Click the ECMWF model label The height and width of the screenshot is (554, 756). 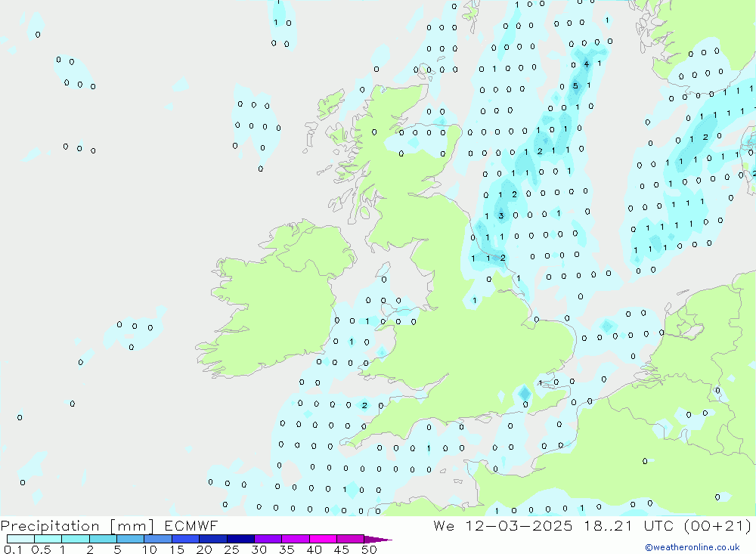tap(191, 526)
